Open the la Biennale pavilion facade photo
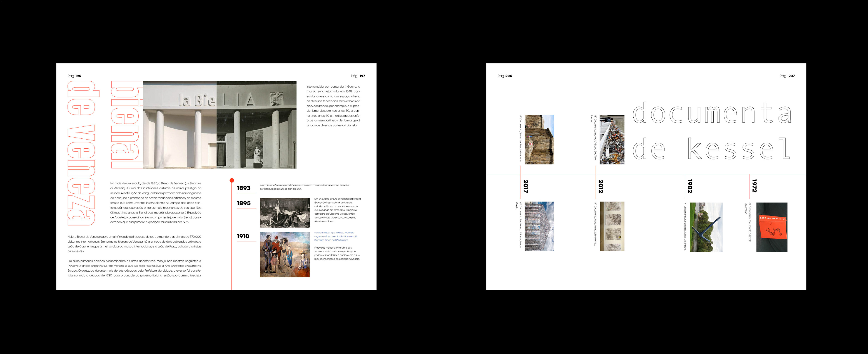Viewport: 868px width, 354px height. pyautogui.click(x=219, y=125)
